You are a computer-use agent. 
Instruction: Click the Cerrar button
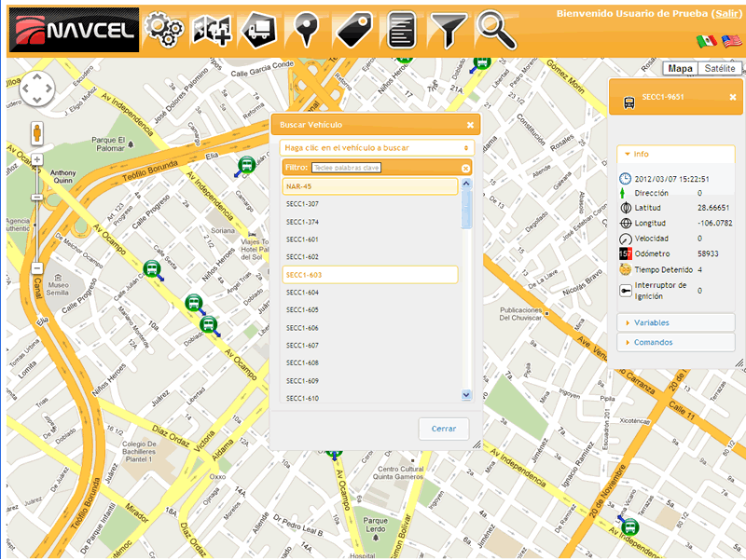[x=444, y=429]
